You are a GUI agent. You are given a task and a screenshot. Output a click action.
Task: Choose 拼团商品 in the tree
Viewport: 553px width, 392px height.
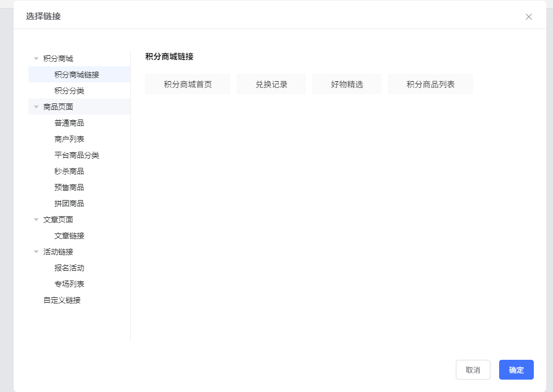(69, 204)
